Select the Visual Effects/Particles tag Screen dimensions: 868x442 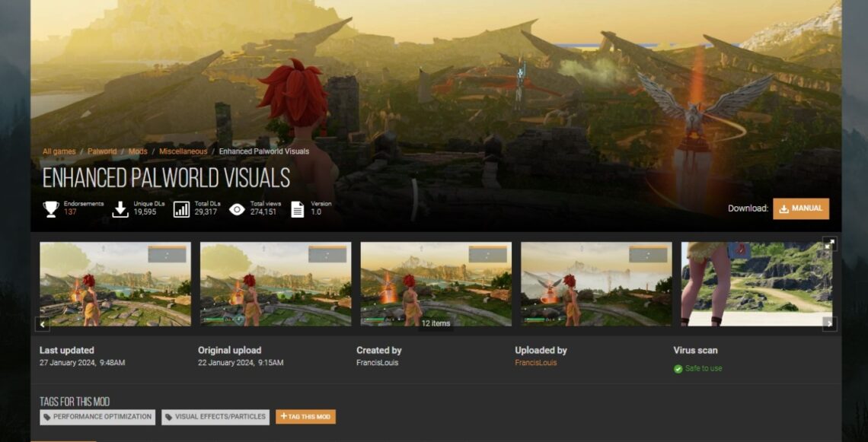[x=215, y=417]
